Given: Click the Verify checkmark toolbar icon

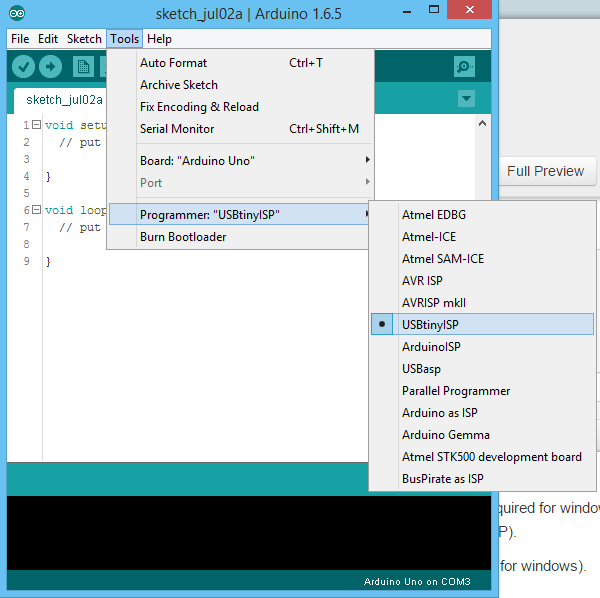Looking at the screenshot, I should (23, 67).
